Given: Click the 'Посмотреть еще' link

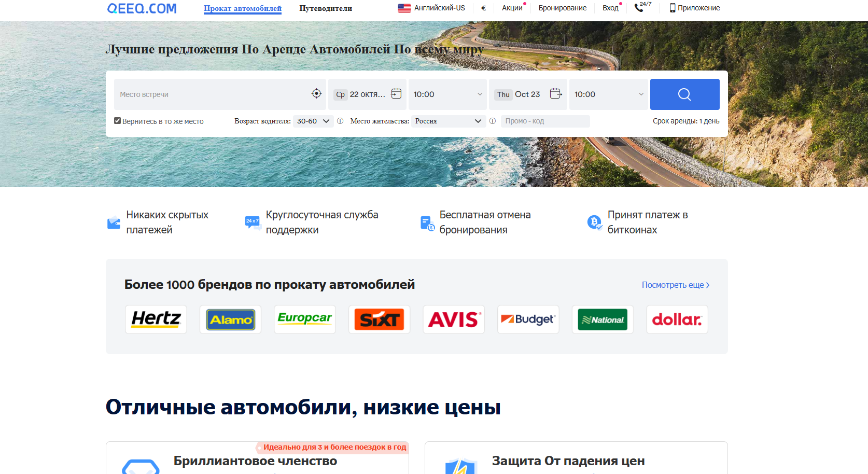Looking at the screenshot, I should pos(675,285).
